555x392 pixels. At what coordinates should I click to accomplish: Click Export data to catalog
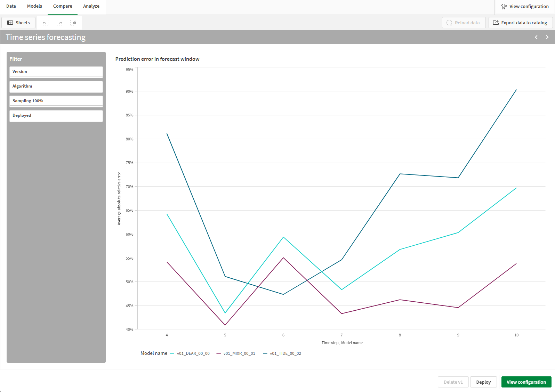(520, 23)
